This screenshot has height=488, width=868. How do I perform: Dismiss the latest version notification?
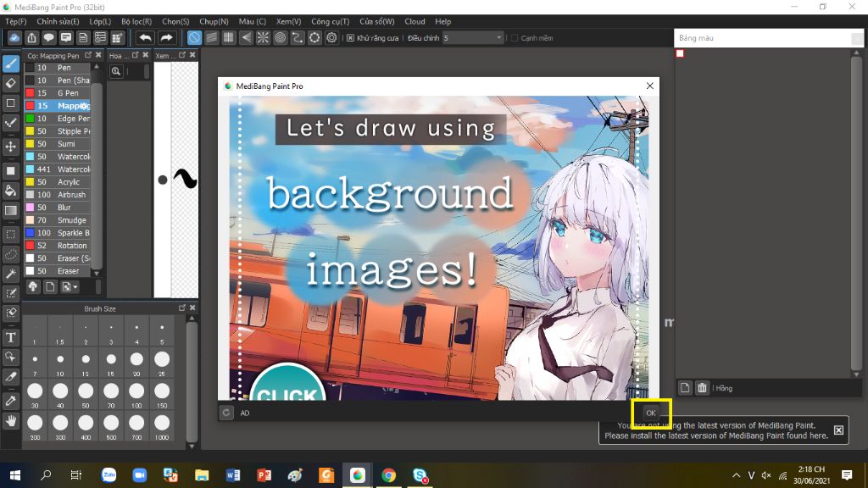[838, 430]
